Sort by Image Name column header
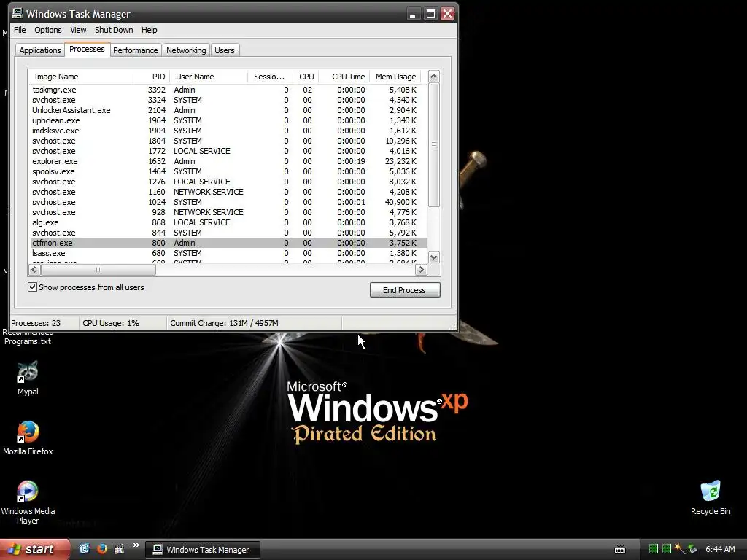The height and width of the screenshot is (560, 747). point(80,77)
